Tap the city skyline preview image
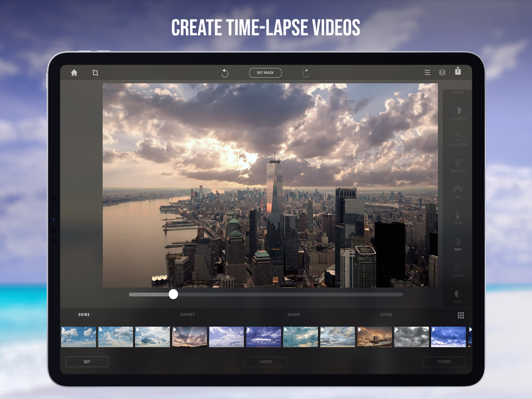Image resolution: width=532 pixels, height=399 pixels. pyautogui.click(x=270, y=185)
